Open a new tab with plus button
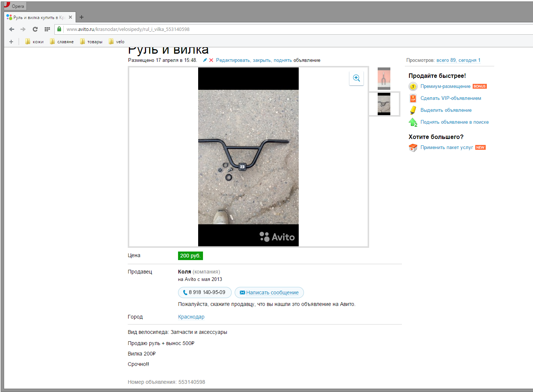 pyautogui.click(x=82, y=17)
